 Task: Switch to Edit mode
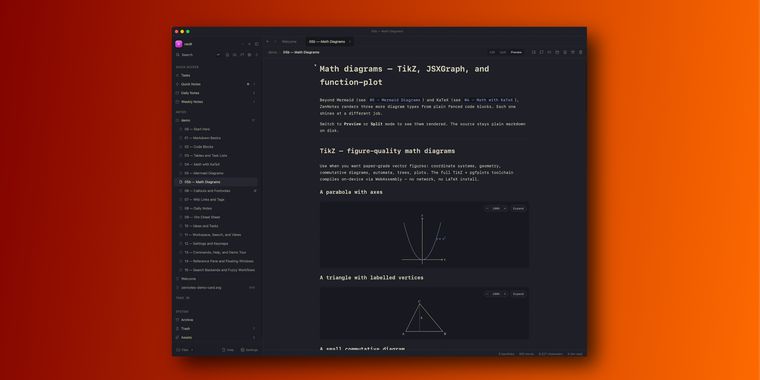click(x=492, y=52)
